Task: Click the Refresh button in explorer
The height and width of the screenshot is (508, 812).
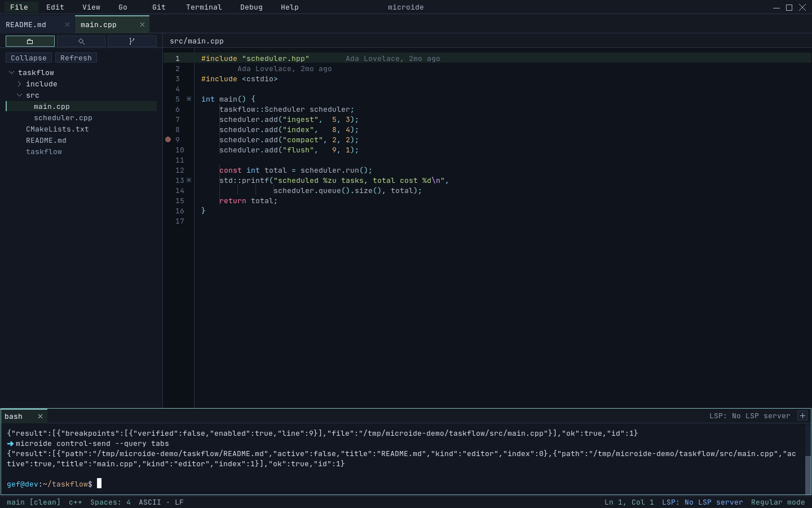Action: pos(76,58)
